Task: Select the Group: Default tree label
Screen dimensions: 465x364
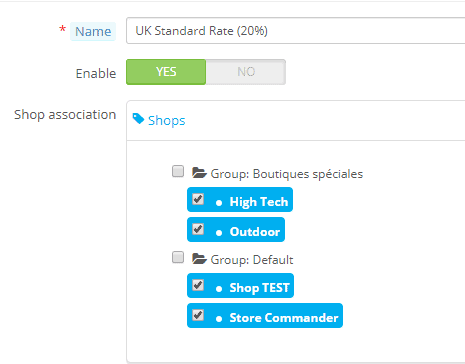Action: coord(252,260)
